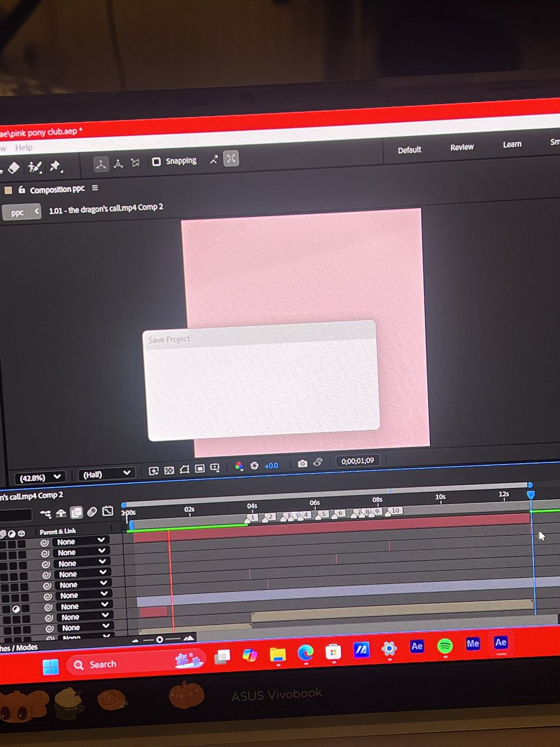Toggle mask and shape path visibility

pyautogui.click(x=184, y=469)
